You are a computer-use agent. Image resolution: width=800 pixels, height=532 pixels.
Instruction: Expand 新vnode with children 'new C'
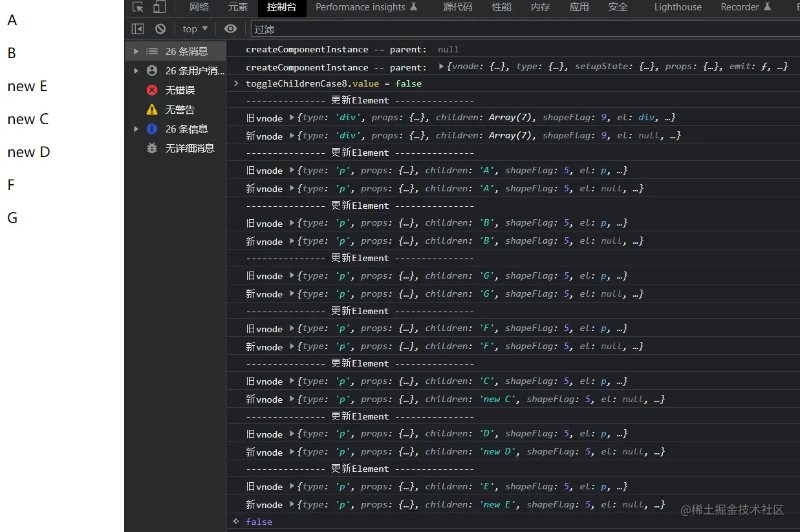click(x=292, y=399)
